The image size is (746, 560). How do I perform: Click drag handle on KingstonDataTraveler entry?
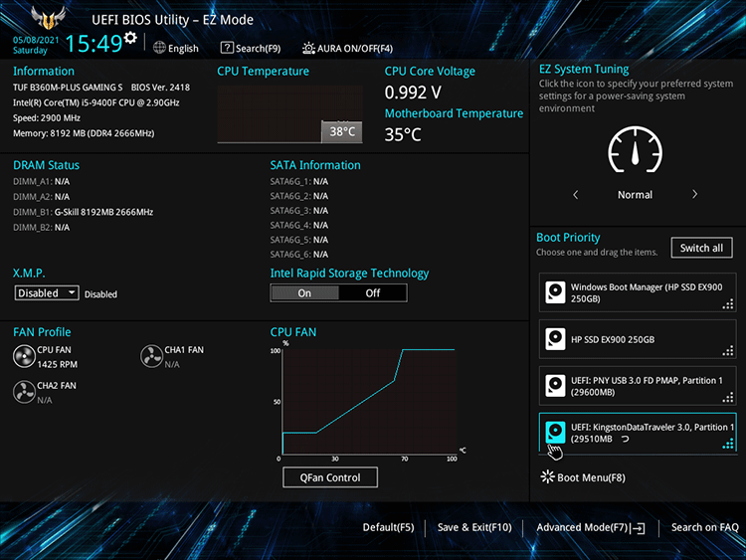[x=728, y=444]
